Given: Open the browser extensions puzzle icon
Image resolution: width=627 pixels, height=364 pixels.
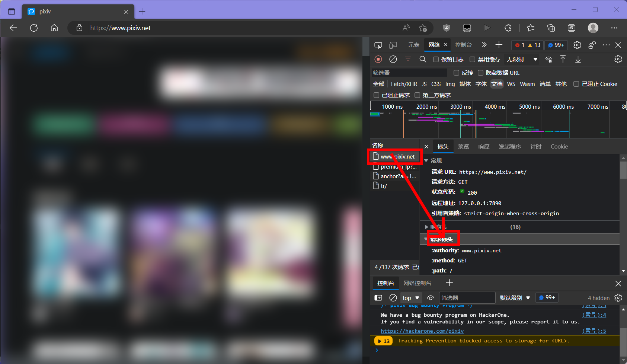Looking at the screenshot, I should tap(508, 28).
